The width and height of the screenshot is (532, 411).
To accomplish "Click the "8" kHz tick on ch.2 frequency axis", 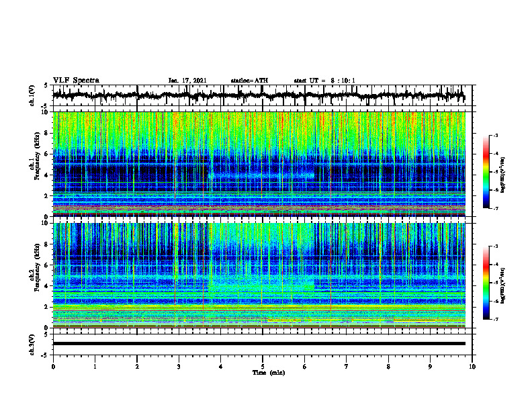I will tap(47, 244).
